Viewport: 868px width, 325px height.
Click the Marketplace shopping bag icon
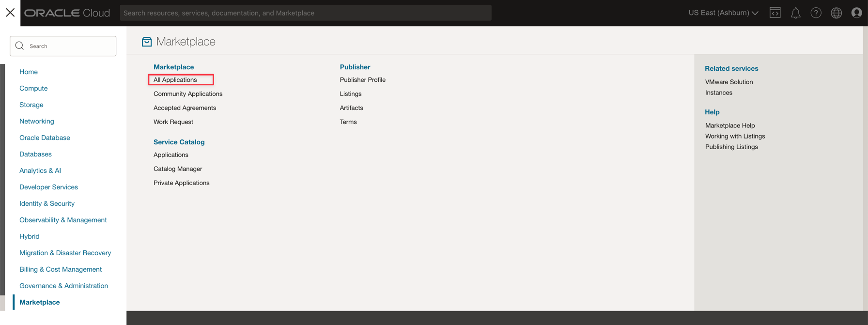pyautogui.click(x=147, y=42)
